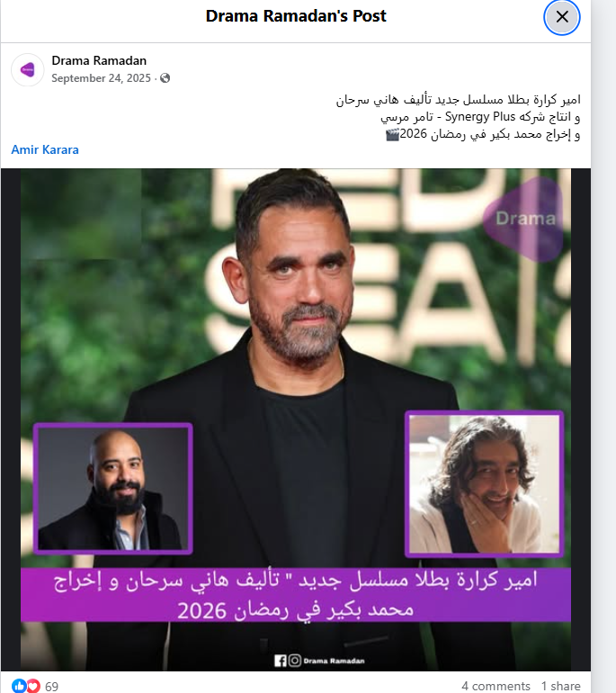The height and width of the screenshot is (693, 616).
Task: Click the vertical scrollbar track at right edge
Action: coord(603,346)
